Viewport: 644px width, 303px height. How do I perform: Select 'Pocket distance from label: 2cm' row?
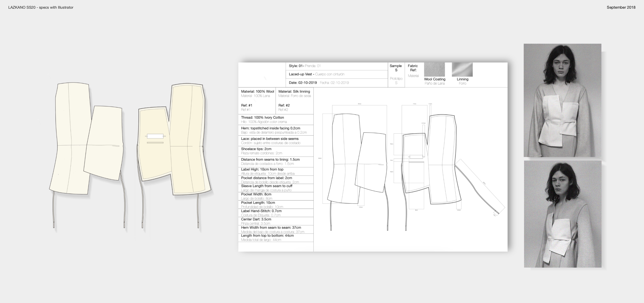pos(276,180)
